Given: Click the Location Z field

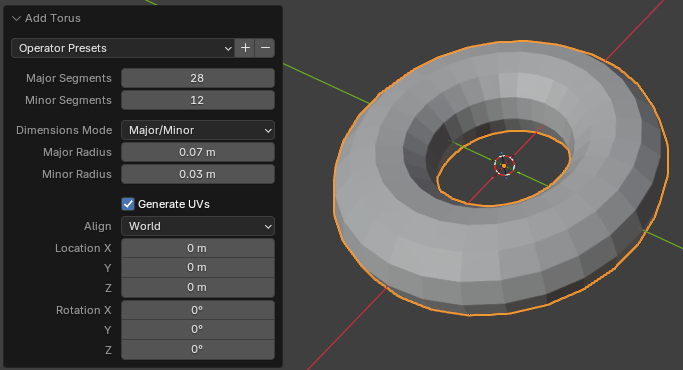Looking at the screenshot, I should (x=198, y=288).
